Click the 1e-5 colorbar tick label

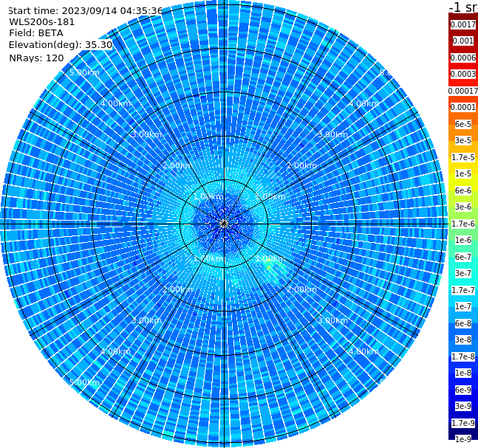[x=463, y=173]
